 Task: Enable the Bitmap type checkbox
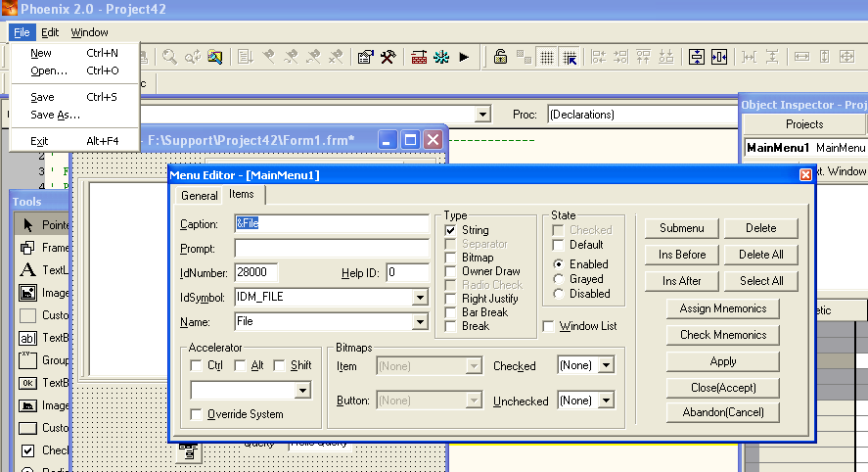click(x=450, y=258)
